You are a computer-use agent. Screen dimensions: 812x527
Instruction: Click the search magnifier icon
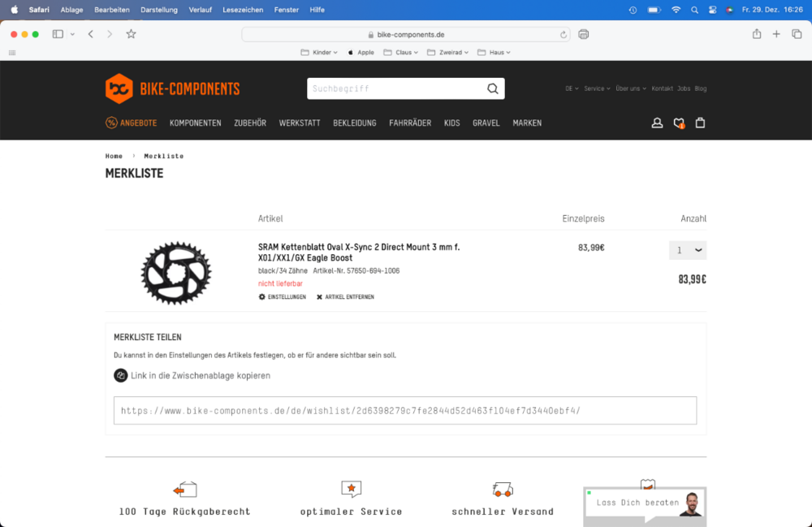click(x=492, y=89)
